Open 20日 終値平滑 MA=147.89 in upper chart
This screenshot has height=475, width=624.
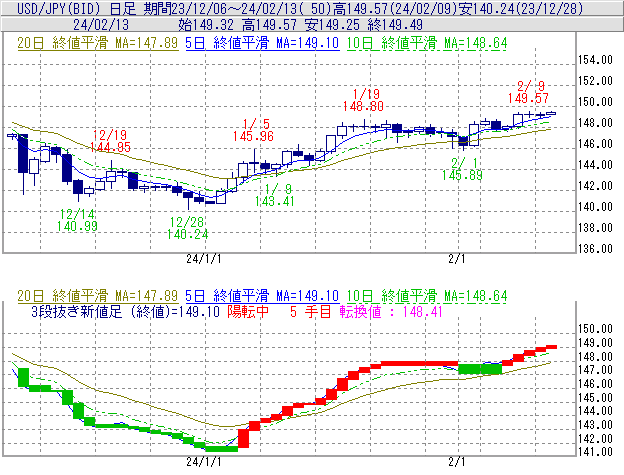(x=98, y=43)
